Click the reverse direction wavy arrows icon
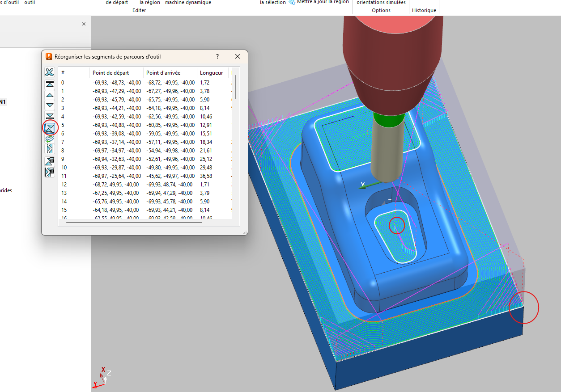 (x=50, y=139)
